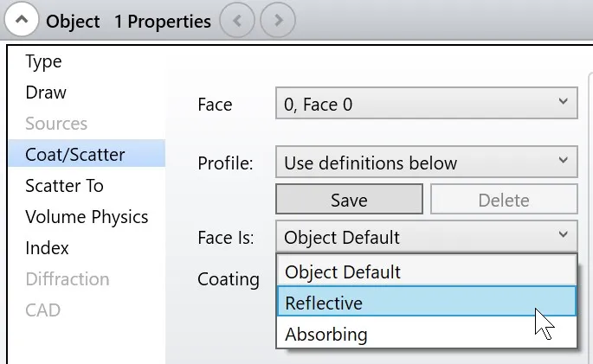This screenshot has height=364, width=593.
Task: Show the Volume Physics settings
Action: (x=87, y=217)
